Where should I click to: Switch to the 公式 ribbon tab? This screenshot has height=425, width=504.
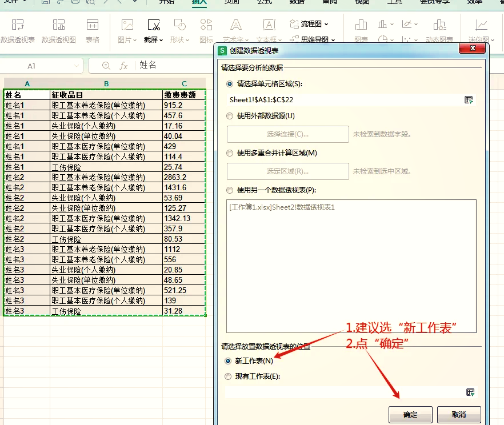point(265,2)
